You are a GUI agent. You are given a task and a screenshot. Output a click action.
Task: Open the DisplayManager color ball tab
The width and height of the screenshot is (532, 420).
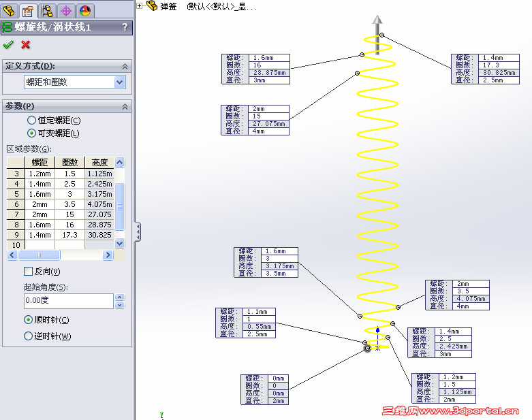[85, 11]
